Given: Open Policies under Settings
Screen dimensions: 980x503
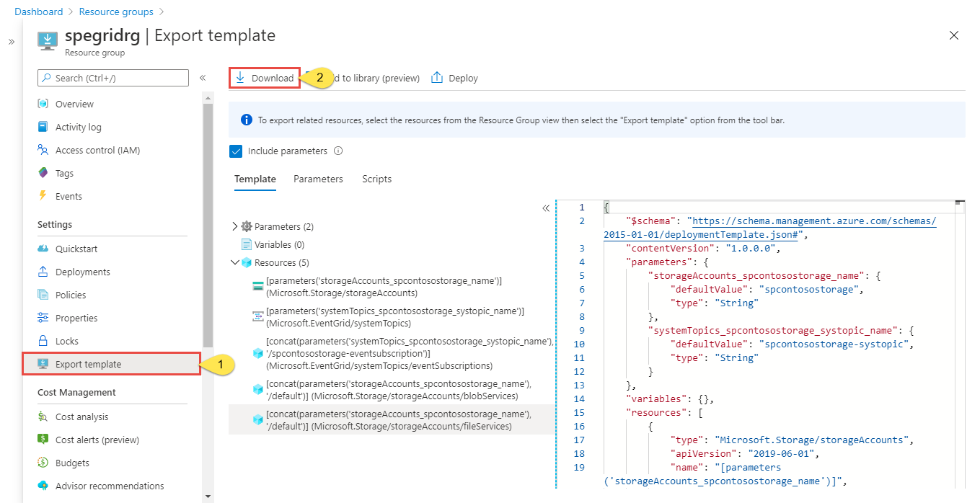Looking at the screenshot, I should (71, 295).
